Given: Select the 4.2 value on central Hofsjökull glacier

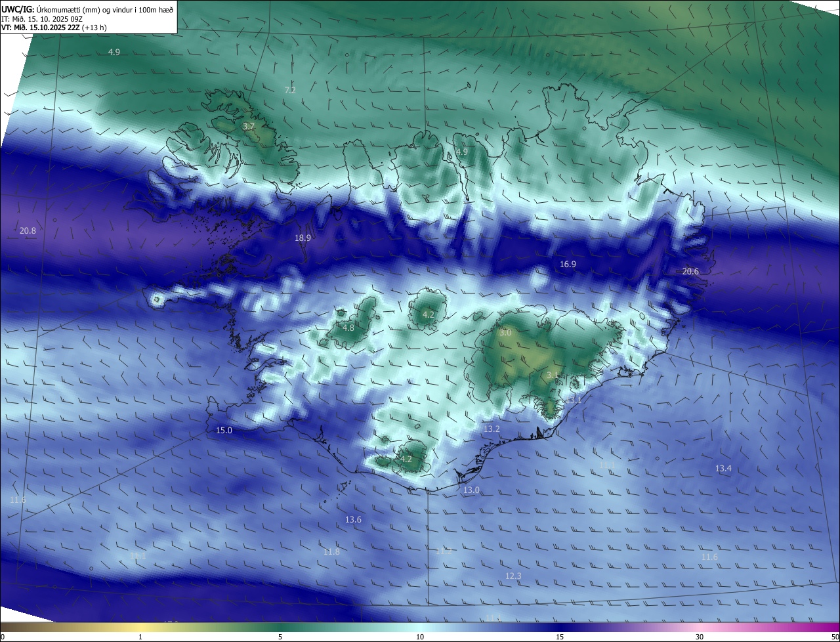Looking at the screenshot, I should (x=428, y=314).
